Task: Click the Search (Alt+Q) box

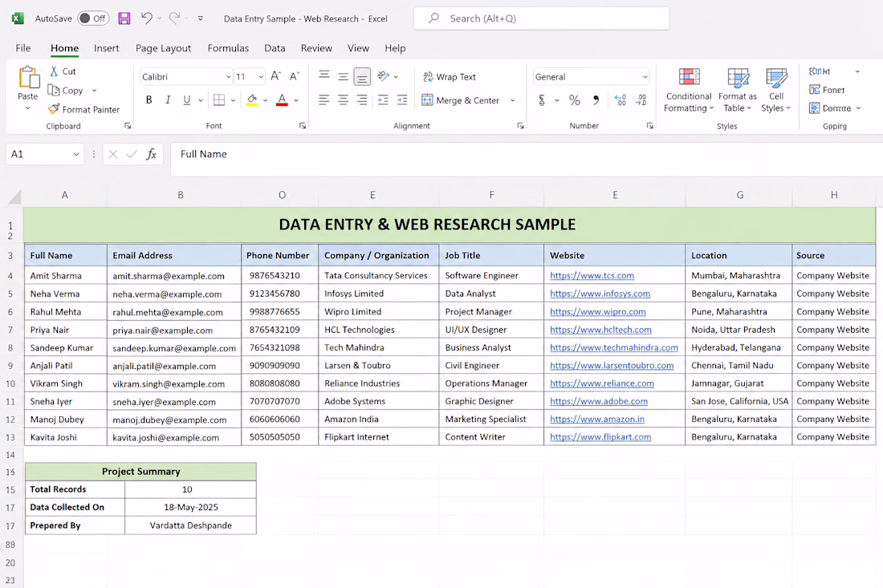Action: 541,18
